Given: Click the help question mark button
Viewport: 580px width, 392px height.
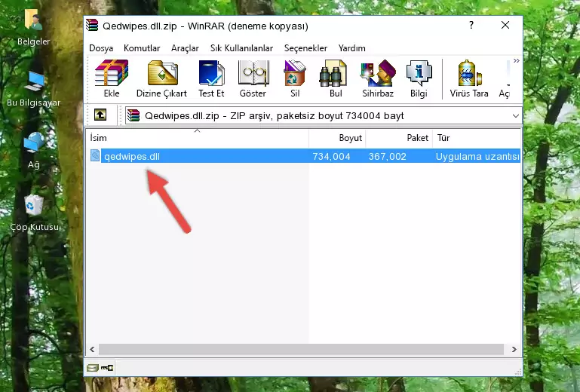Looking at the screenshot, I should 471,25.
